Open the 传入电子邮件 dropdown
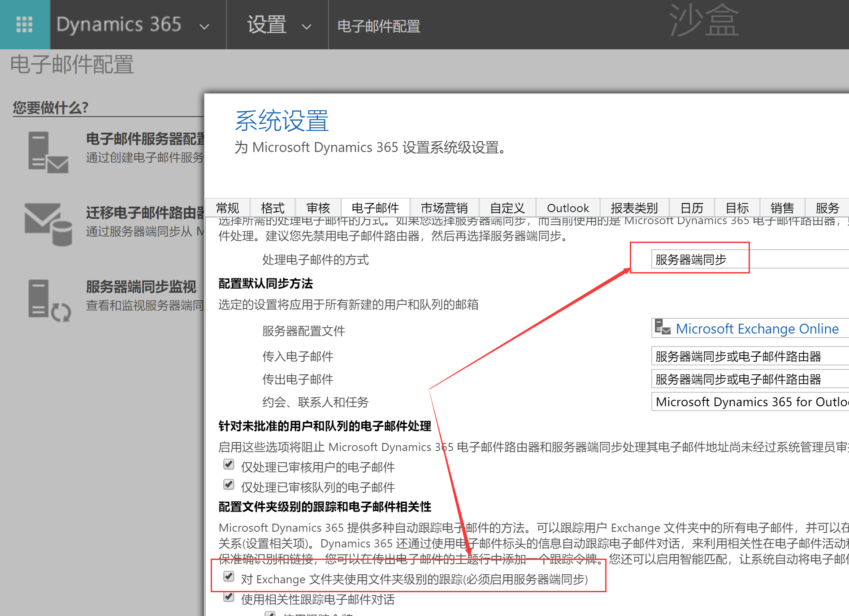Screen dimensions: 849x616 750,356
